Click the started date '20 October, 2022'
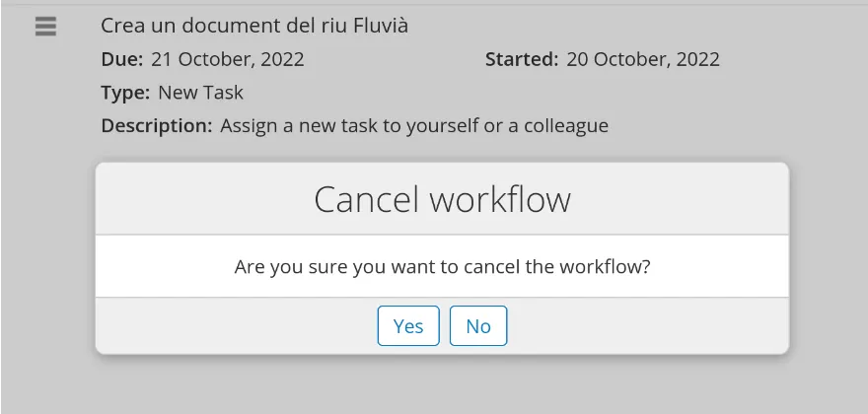The width and height of the screenshot is (868, 414). pyautogui.click(x=643, y=59)
